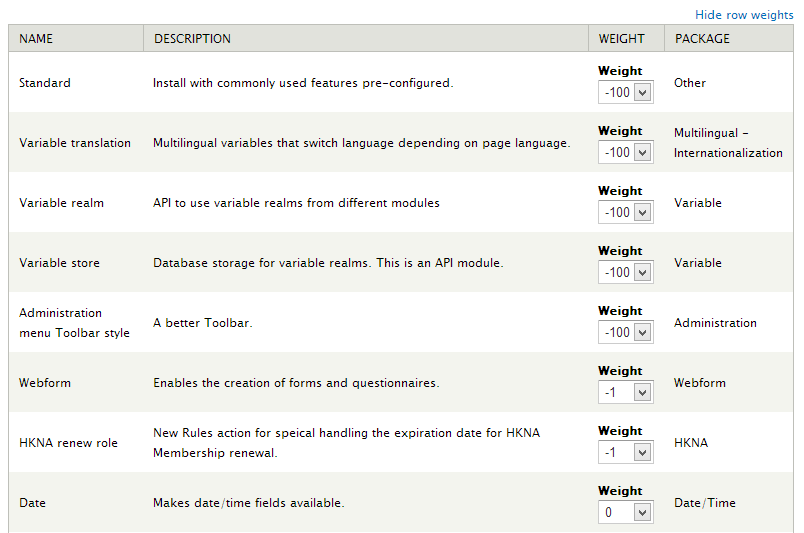
Task: Click the Multilingual - Internationalization package text
Action: 727,143
